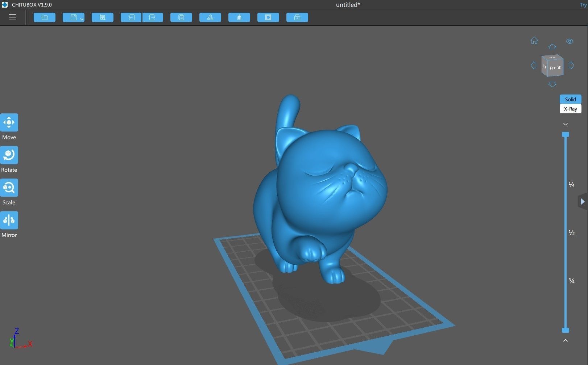
Task: Rotate view left with the left arrow
Action: click(534, 66)
